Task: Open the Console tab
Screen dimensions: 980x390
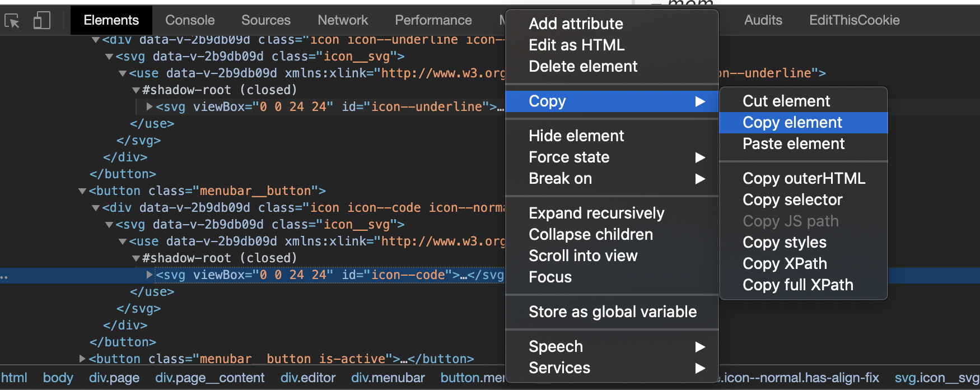Action: click(190, 20)
